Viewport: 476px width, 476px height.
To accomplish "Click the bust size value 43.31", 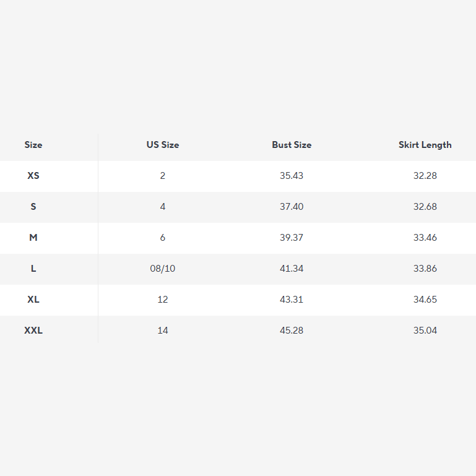I will click(x=292, y=300).
